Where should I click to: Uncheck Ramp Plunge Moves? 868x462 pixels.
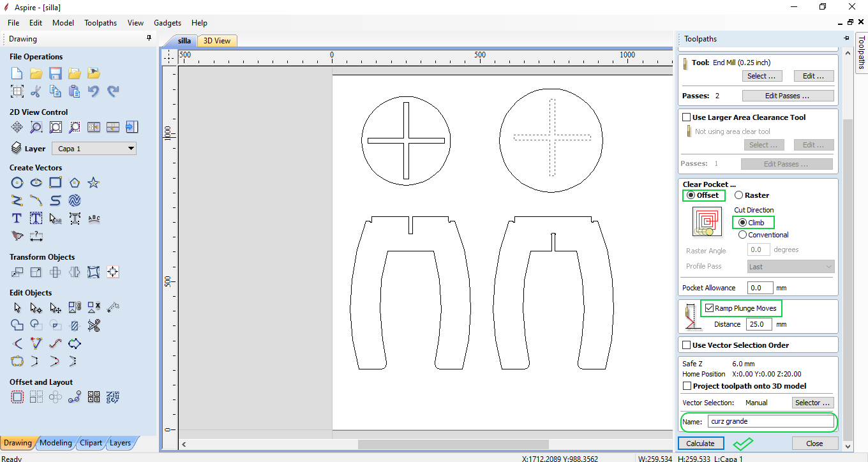[710, 308]
